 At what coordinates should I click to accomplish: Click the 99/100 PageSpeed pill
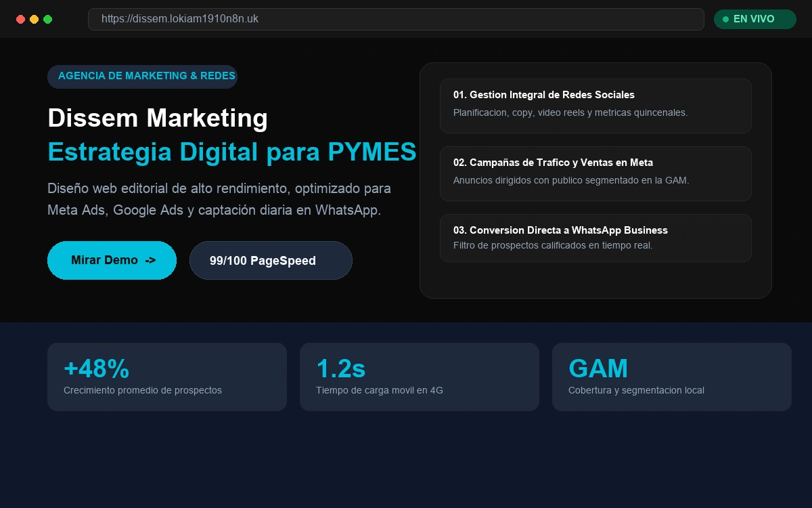tap(271, 260)
